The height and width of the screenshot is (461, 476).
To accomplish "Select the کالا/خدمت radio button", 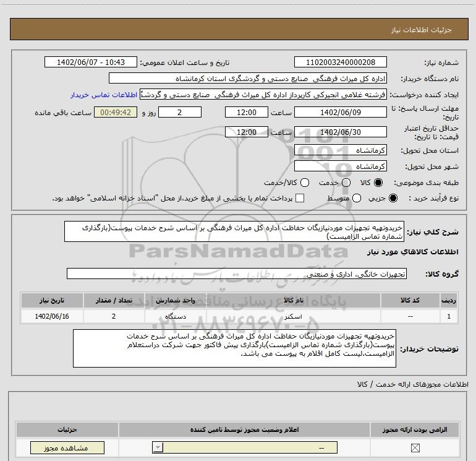I will coord(305,183).
